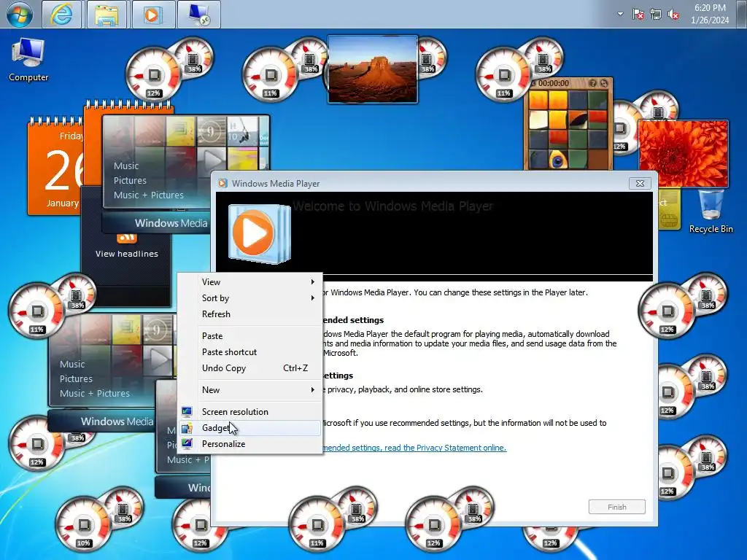Screen dimensions: 747x560
Task: Click the toucan beak puzzle tile
Action: (x=578, y=119)
